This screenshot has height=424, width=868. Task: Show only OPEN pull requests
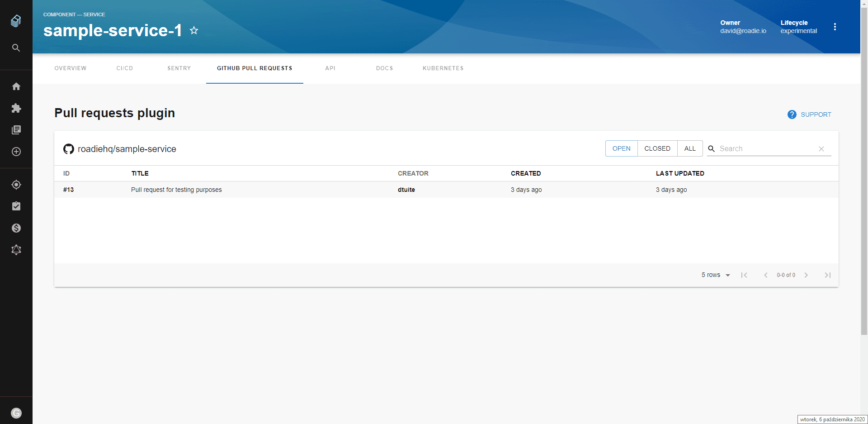tap(621, 148)
